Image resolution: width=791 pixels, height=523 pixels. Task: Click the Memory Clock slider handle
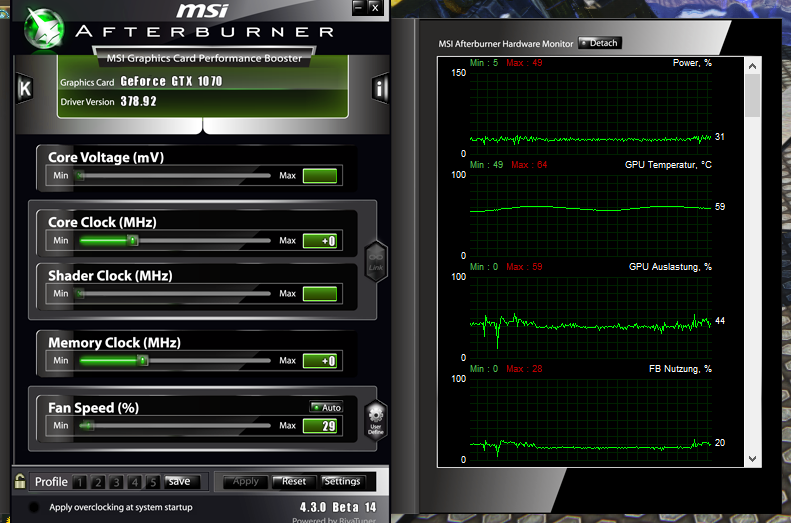click(143, 361)
